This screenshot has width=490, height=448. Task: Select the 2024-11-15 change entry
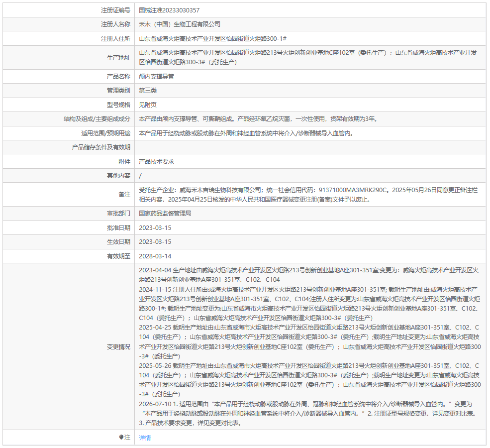coord(309,304)
